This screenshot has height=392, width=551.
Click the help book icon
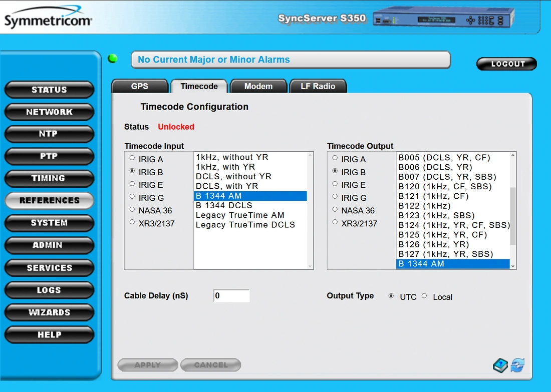(x=500, y=365)
